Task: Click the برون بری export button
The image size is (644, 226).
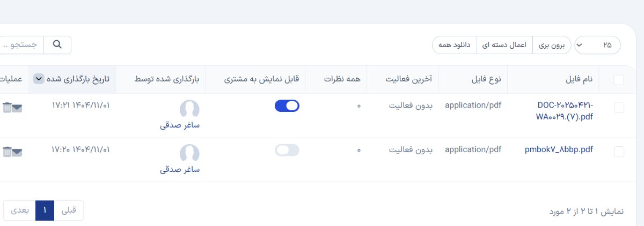Action: click(x=552, y=46)
